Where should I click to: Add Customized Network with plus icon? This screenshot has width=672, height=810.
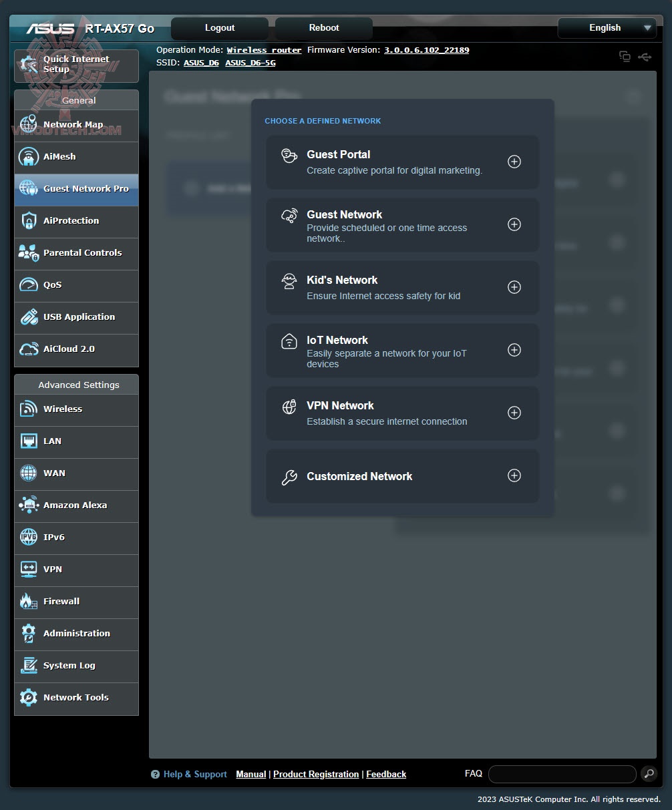(514, 475)
